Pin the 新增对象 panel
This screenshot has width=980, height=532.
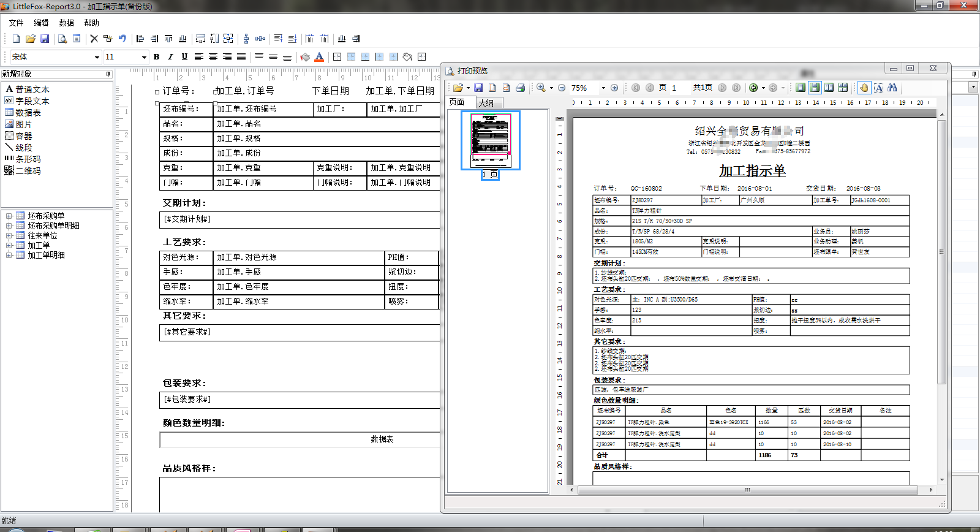point(108,74)
